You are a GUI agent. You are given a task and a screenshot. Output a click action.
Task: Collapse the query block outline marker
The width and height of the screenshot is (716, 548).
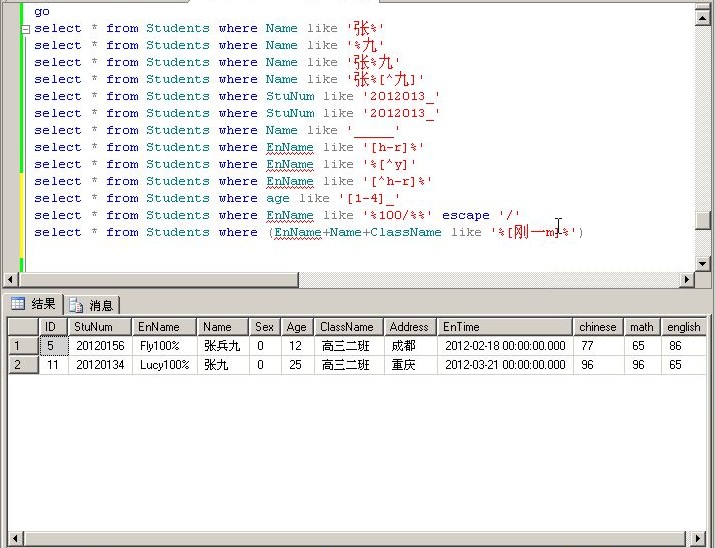pos(26,29)
